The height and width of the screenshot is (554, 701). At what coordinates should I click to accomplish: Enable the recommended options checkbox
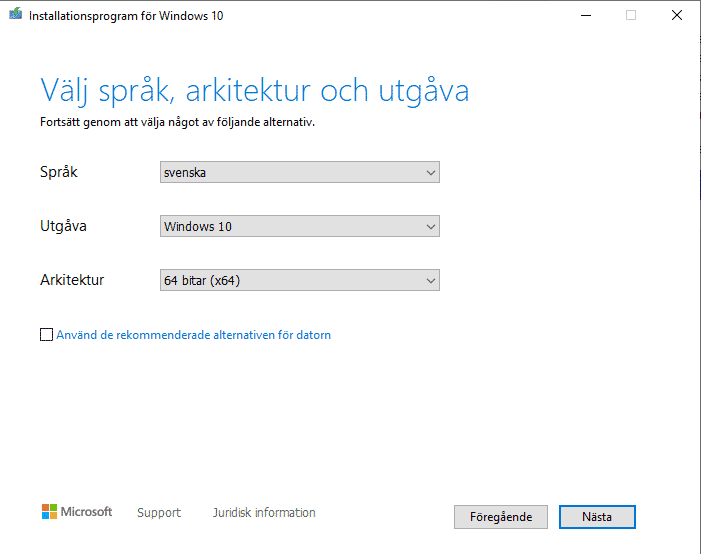click(46, 335)
